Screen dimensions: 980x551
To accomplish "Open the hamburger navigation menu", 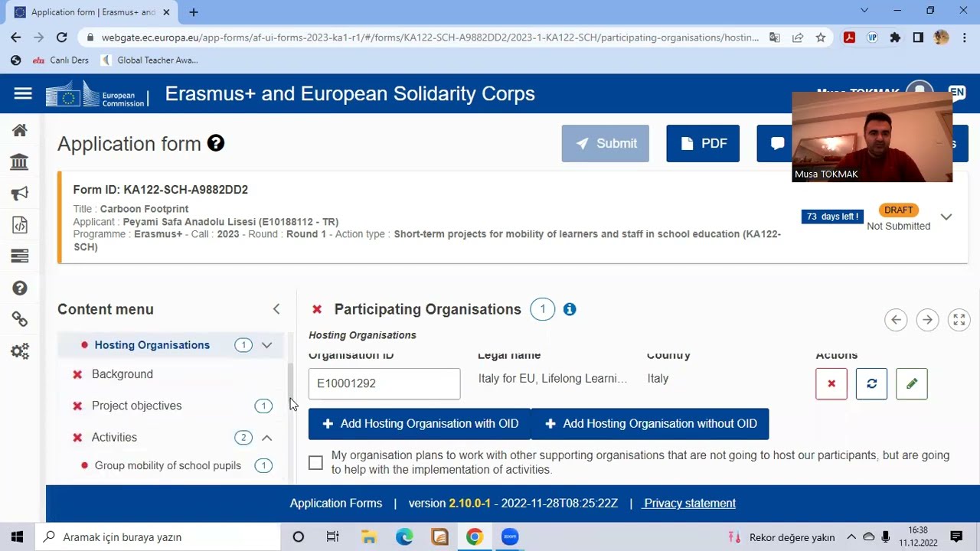I will 23,93.
